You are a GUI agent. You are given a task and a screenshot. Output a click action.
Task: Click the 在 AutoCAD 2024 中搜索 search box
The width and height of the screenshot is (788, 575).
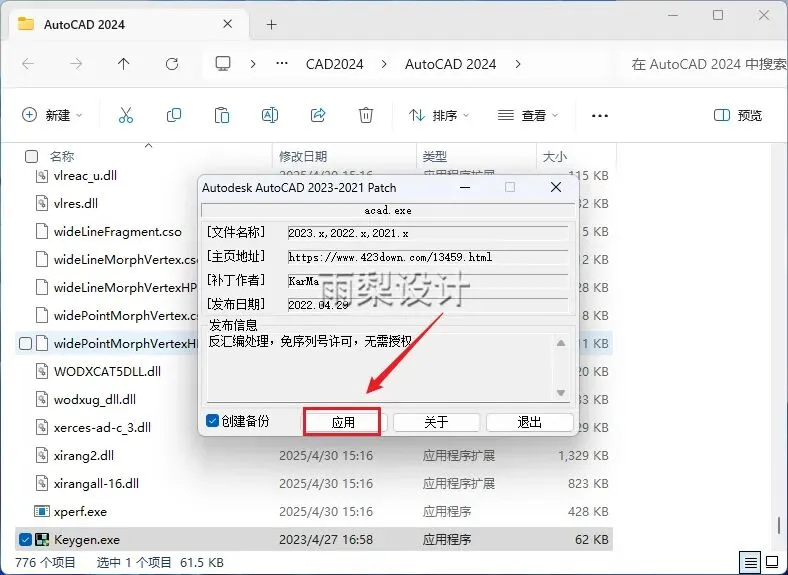pos(706,64)
